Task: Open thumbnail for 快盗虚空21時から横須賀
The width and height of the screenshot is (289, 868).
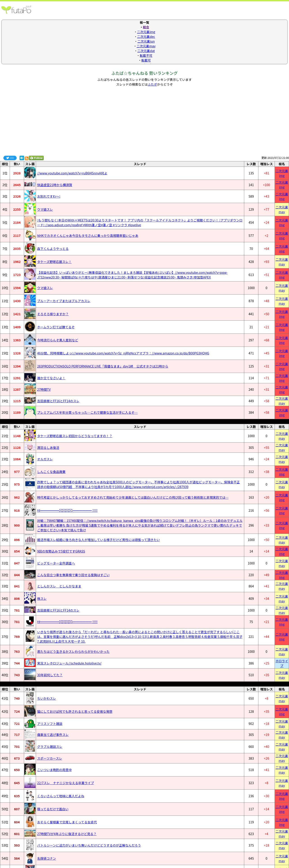Action: [x=30, y=185]
